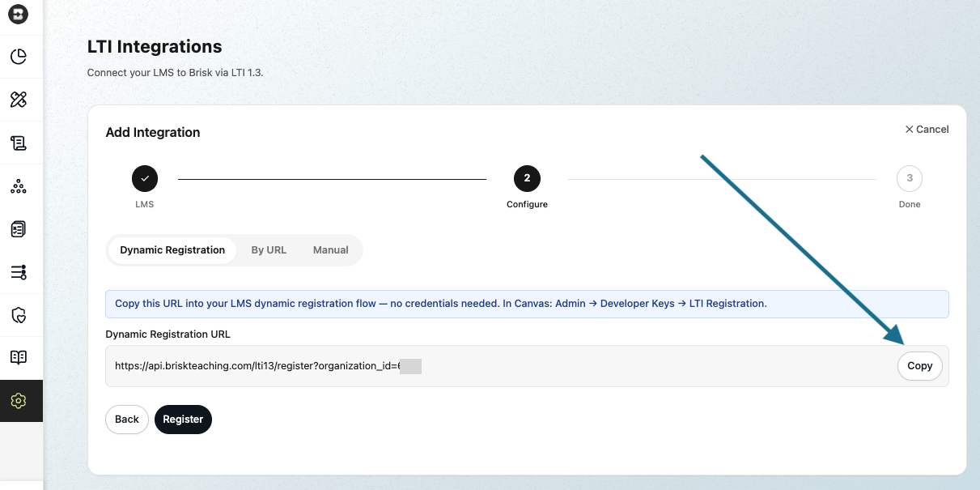
Task: Go Back to the previous step
Action: 127,420
